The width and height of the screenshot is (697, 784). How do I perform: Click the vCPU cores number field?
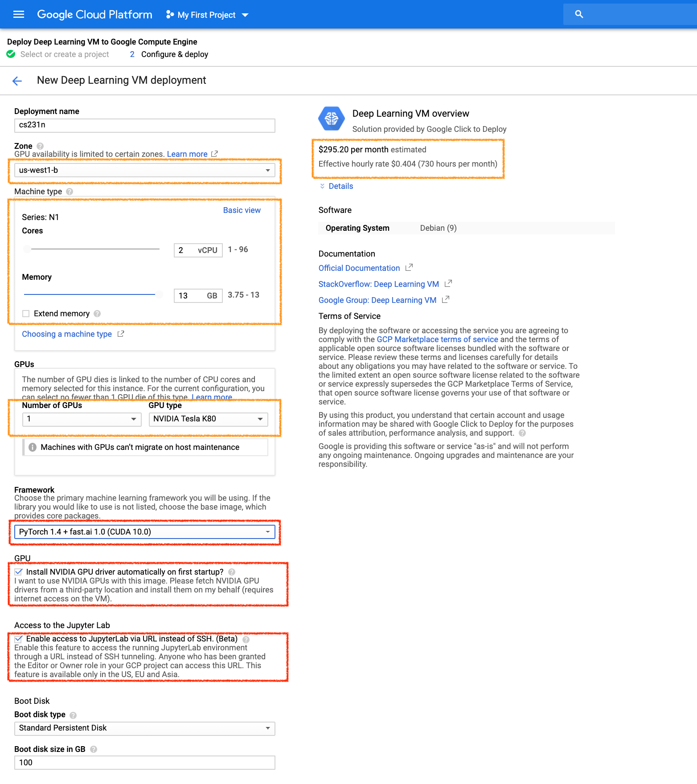coord(198,250)
